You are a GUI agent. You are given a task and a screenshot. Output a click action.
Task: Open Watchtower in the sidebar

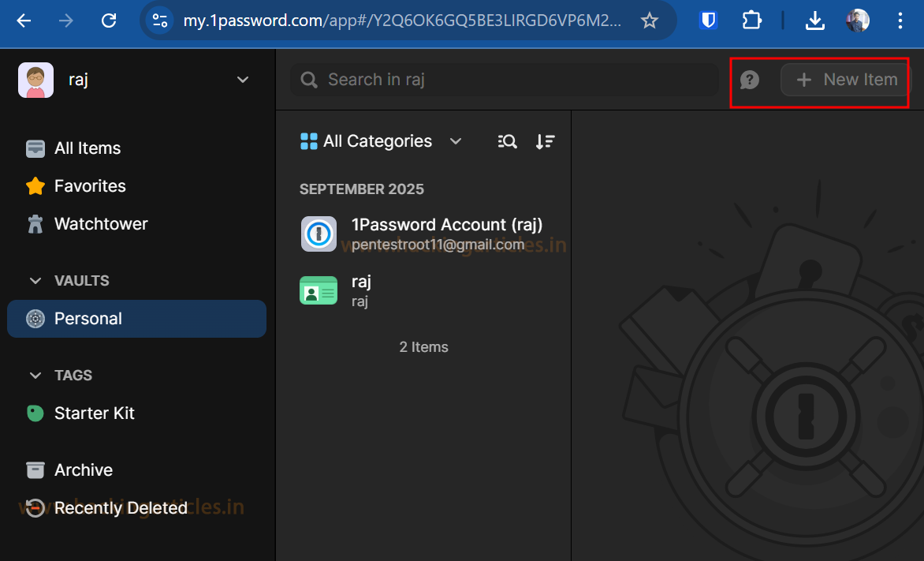coord(136,224)
